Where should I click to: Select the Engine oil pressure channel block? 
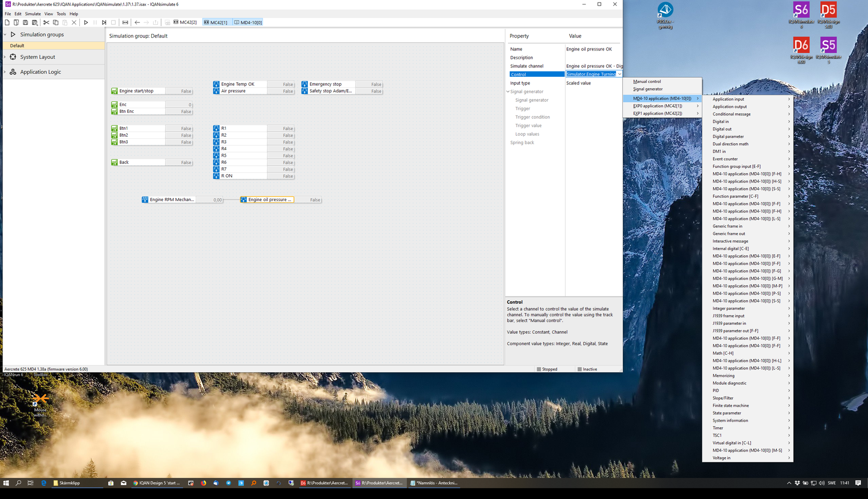pyautogui.click(x=267, y=200)
